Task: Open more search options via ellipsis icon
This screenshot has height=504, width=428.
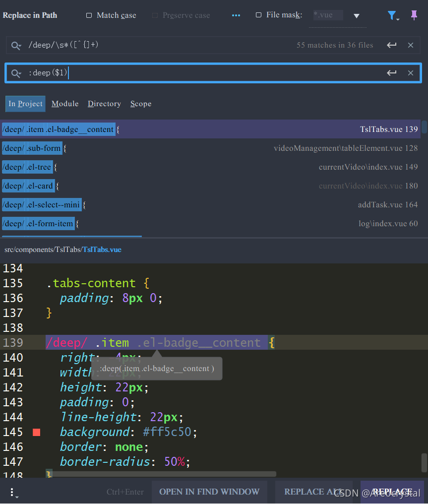Action: click(236, 15)
